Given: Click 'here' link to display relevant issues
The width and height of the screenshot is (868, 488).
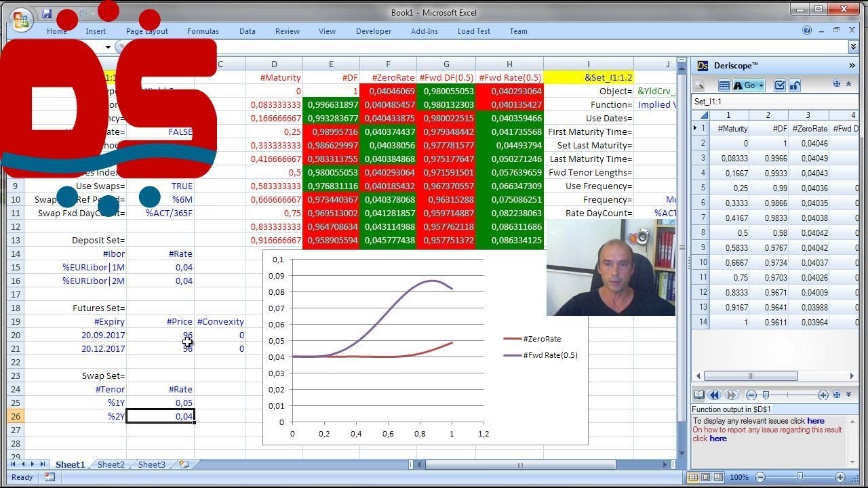Looking at the screenshot, I should [816, 421].
